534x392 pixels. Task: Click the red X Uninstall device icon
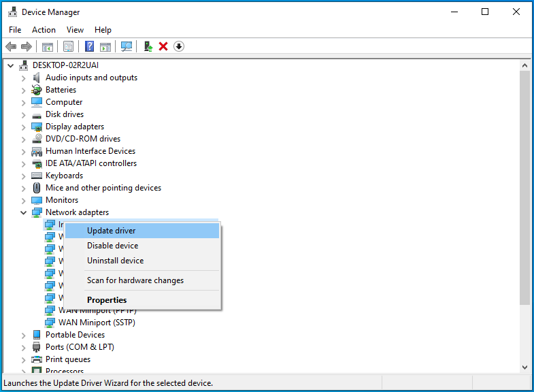tap(163, 46)
